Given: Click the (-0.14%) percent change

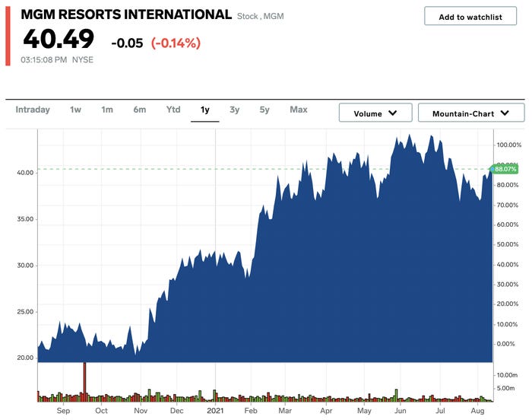Looking at the screenshot, I should (x=176, y=43).
